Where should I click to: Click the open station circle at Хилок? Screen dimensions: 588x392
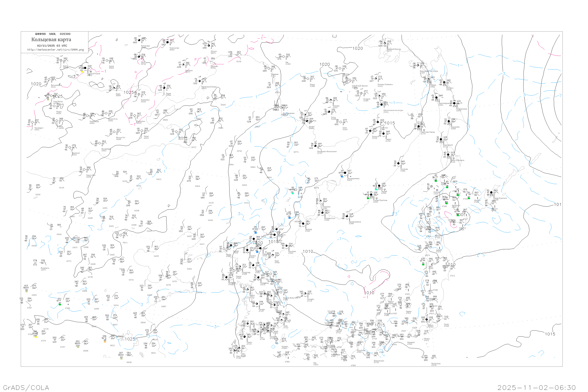107,61
